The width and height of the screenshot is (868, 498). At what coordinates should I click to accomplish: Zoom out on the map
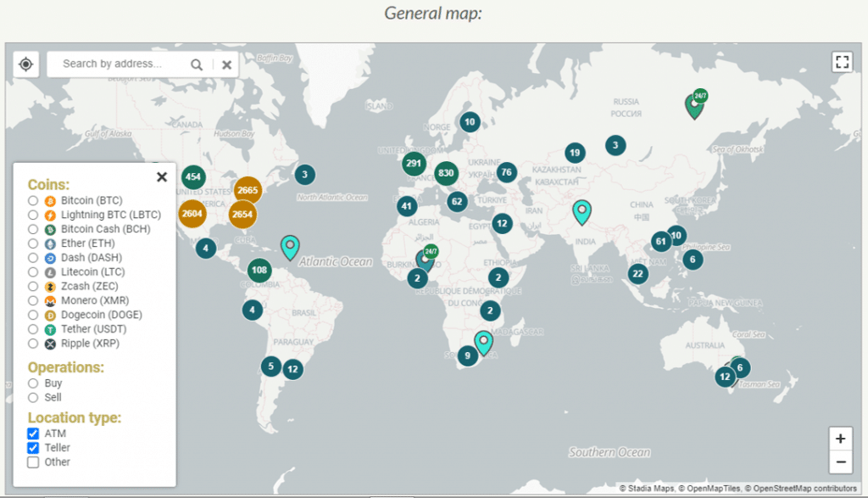tap(840, 462)
